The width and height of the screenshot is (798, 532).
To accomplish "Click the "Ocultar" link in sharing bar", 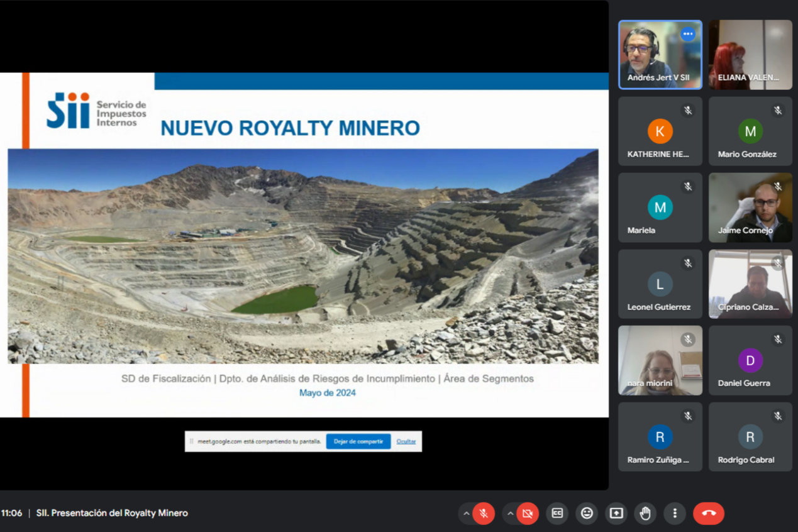I will click(x=406, y=441).
